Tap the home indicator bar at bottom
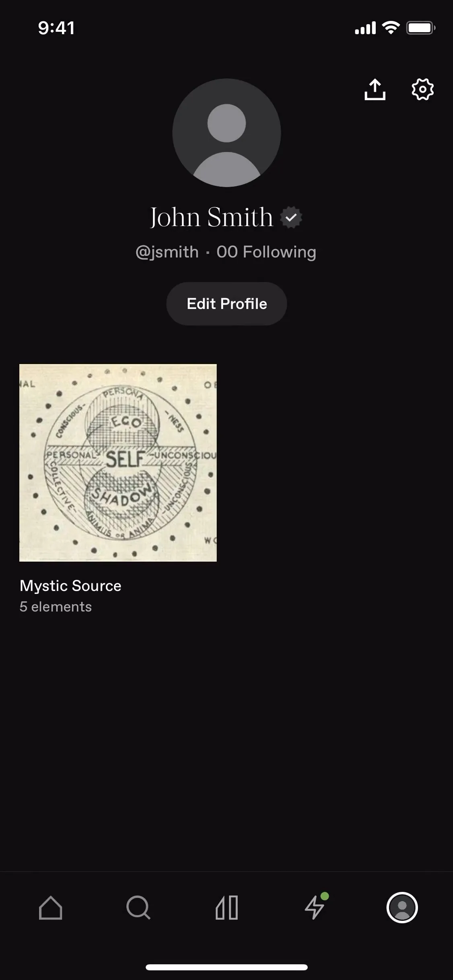This screenshot has width=453, height=980. (x=226, y=967)
